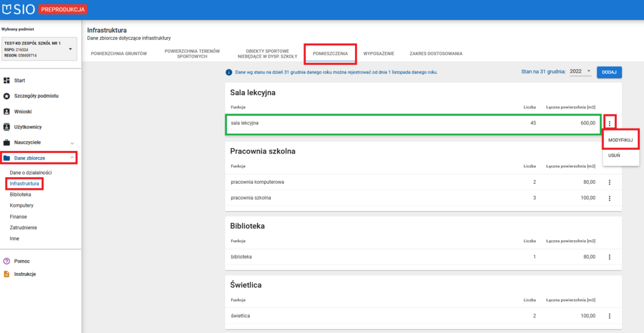Choose Modyfikuj from the context menu

pos(620,140)
